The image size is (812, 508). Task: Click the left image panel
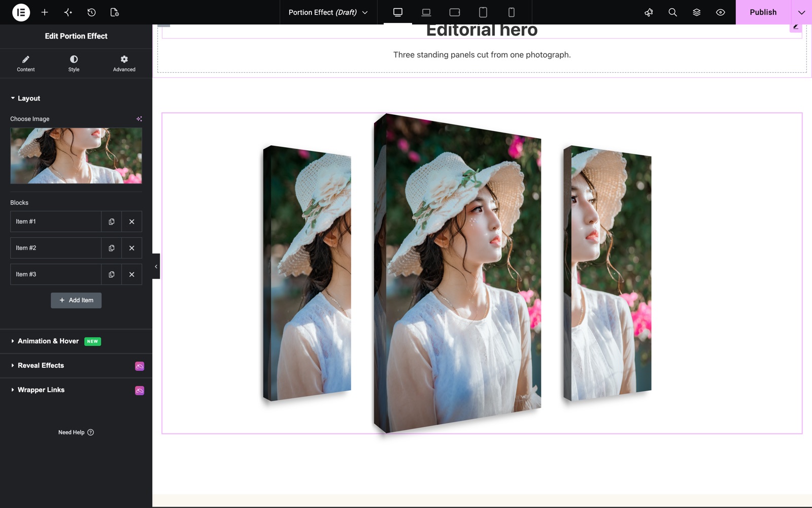[x=307, y=273]
